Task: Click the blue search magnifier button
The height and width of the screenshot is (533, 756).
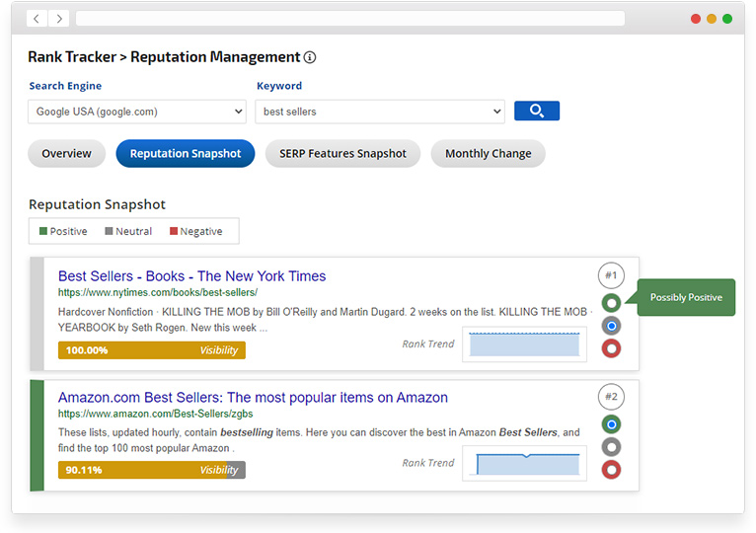Action: [536, 111]
